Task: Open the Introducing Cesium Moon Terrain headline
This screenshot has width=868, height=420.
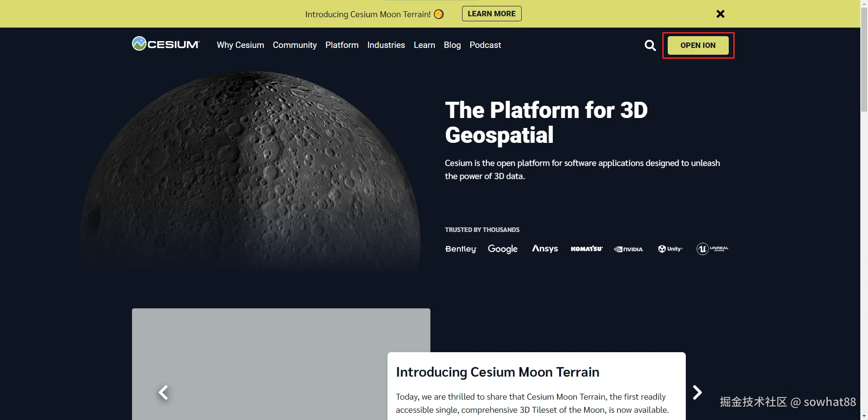Action: pos(498,372)
